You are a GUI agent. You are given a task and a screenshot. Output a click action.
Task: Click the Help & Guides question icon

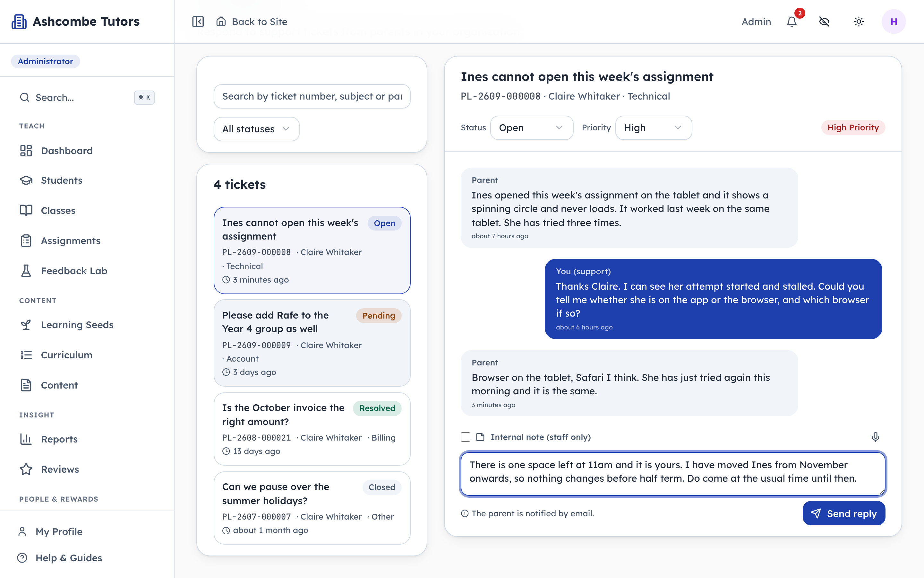click(x=22, y=558)
